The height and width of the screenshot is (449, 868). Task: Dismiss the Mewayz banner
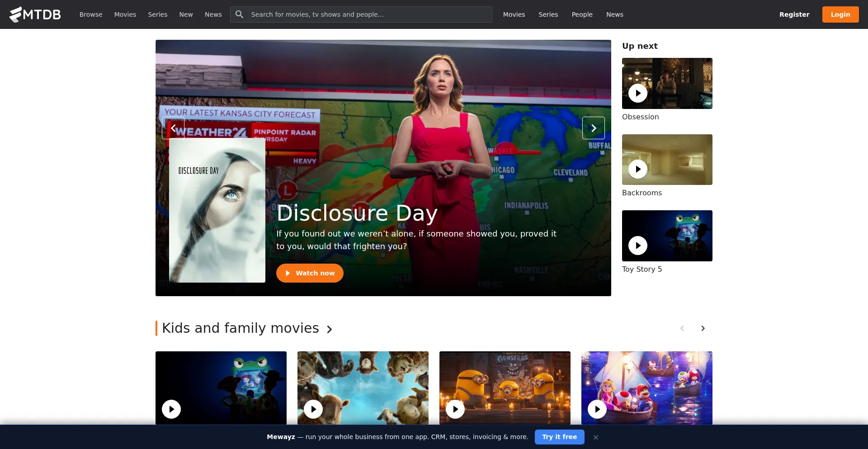[x=596, y=437]
